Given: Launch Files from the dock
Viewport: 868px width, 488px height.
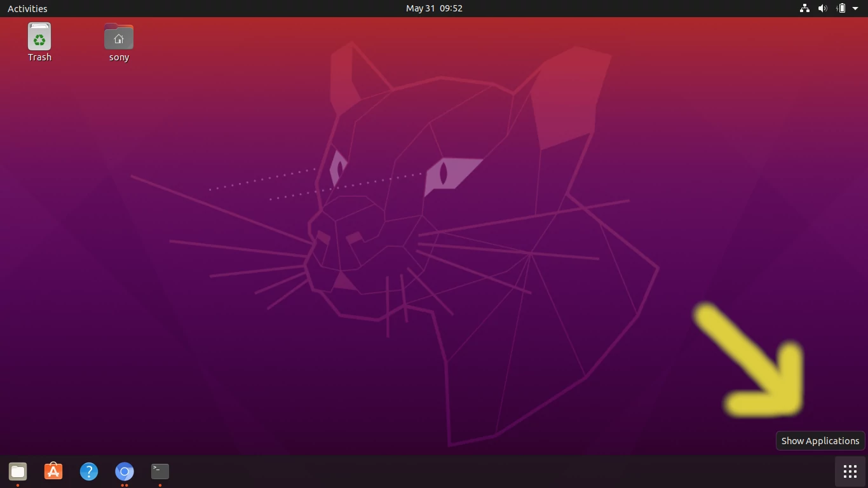Looking at the screenshot, I should pyautogui.click(x=18, y=471).
